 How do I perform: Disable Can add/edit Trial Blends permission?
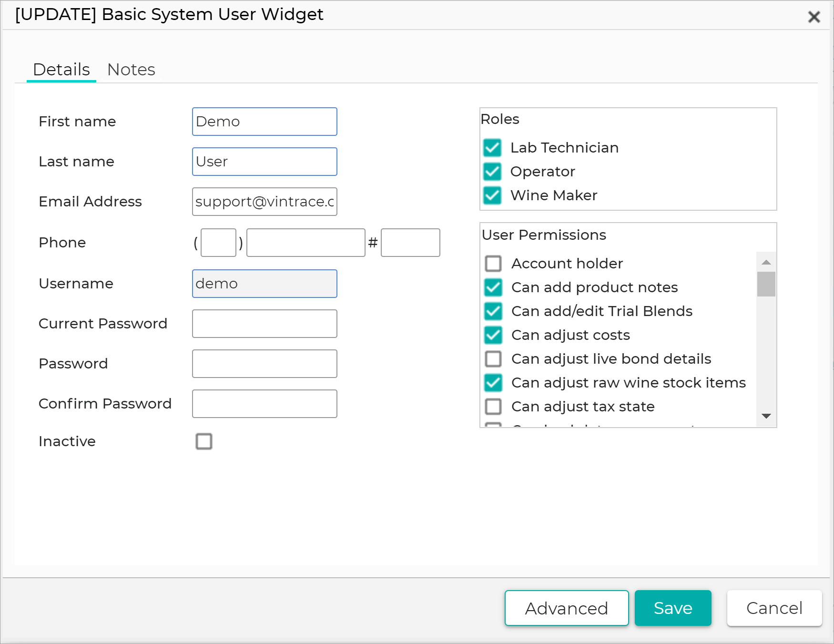[493, 311]
